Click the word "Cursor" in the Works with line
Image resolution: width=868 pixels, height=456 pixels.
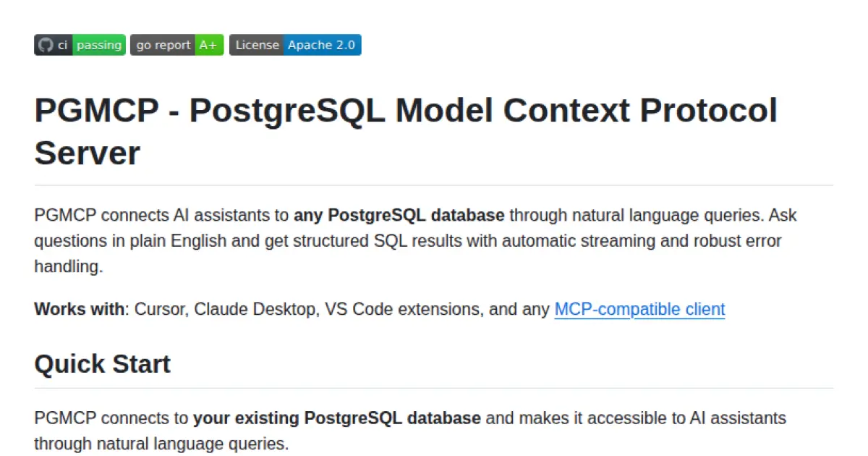click(159, 310)
